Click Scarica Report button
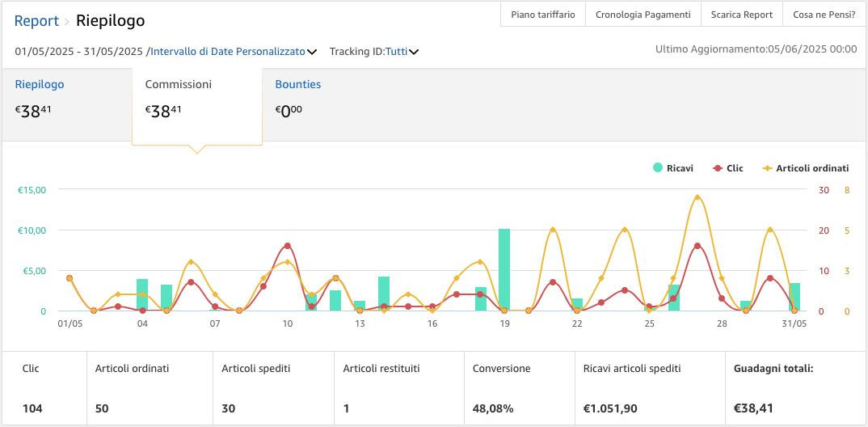This screenshot has width=868, height=427. pos(742,15)
